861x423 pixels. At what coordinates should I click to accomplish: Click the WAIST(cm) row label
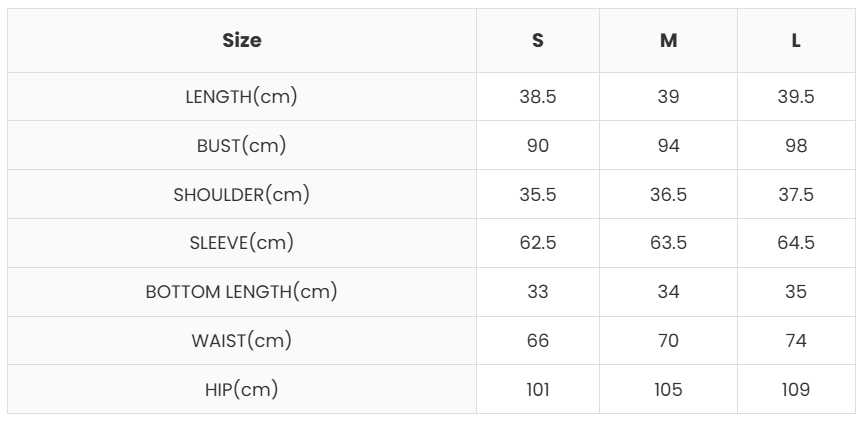pyautogui.click(x=242, y=341)
